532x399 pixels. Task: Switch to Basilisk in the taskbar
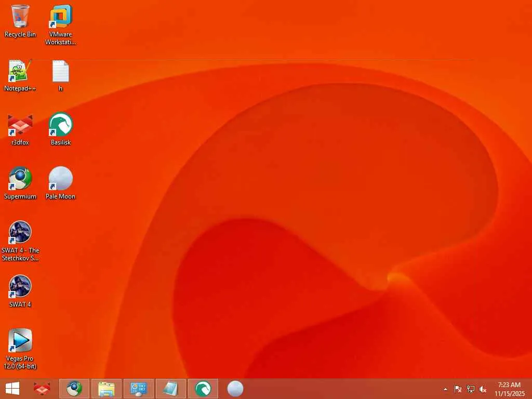(203, 389)
